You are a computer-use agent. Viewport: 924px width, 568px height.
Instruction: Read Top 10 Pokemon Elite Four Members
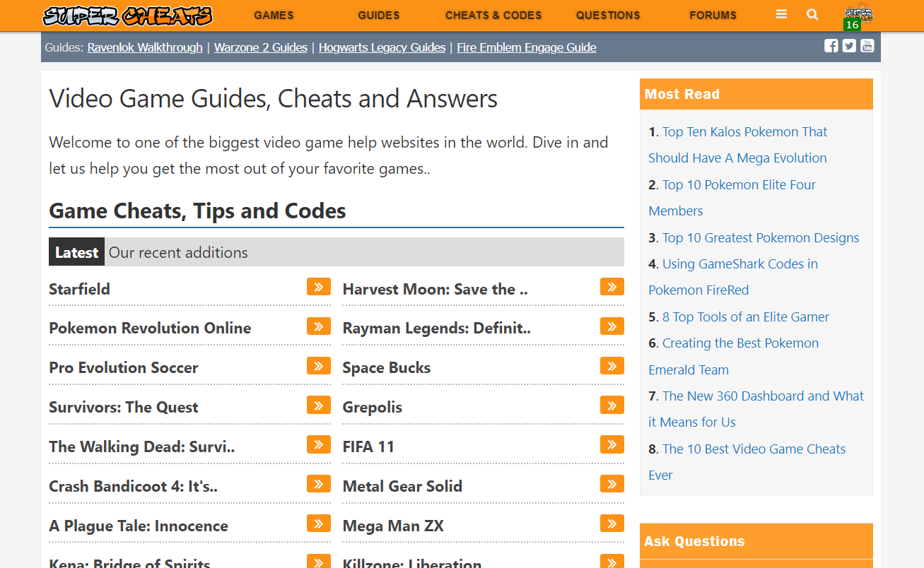(732, 198)
